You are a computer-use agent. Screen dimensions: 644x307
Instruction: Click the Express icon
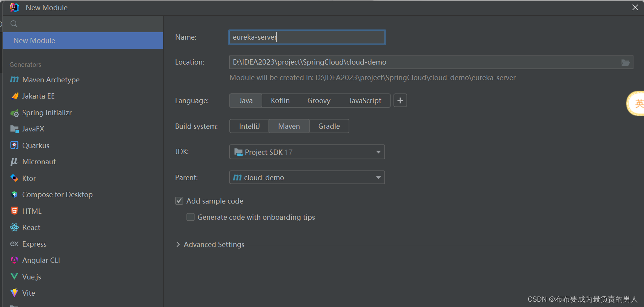[x=14, y=244]
